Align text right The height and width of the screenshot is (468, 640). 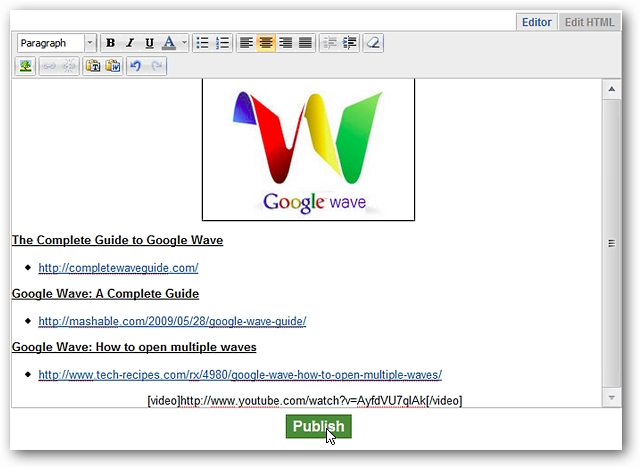coord(285,43)
